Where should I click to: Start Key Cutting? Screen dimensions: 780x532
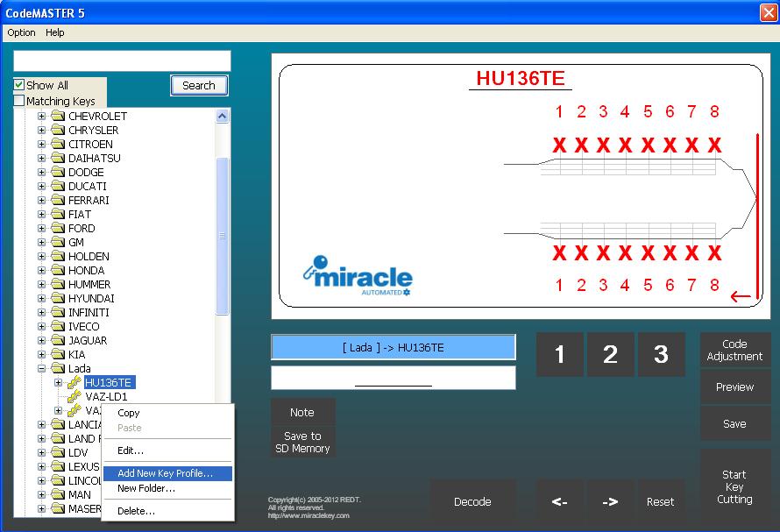click(734, 486)
